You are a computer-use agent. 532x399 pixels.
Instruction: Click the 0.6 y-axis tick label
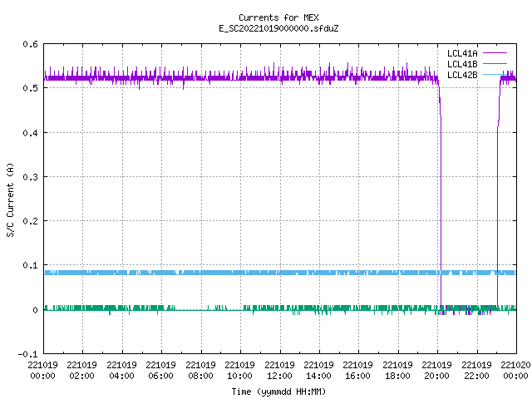[x=30, y=44]
